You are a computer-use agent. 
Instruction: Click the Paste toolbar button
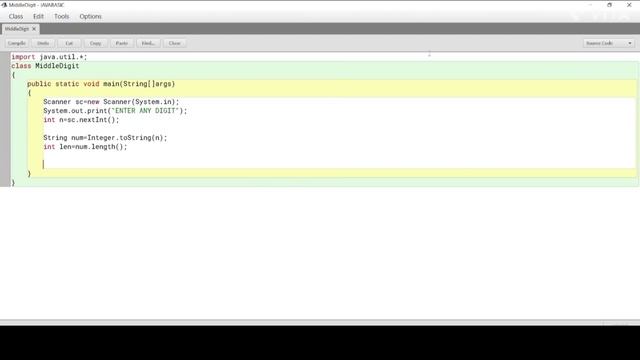(x=122, y=43)
